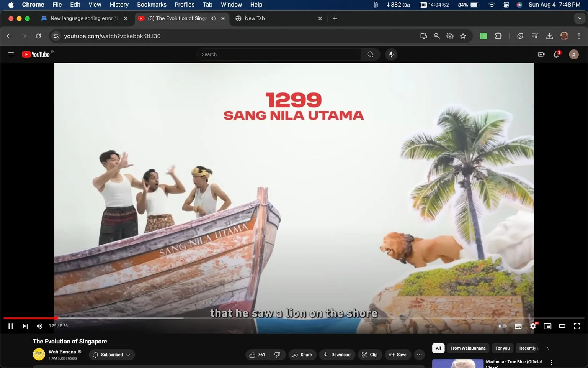The image size is (588, 368).
Task: Open the playback Settings gear
Action: pos(533,326)
